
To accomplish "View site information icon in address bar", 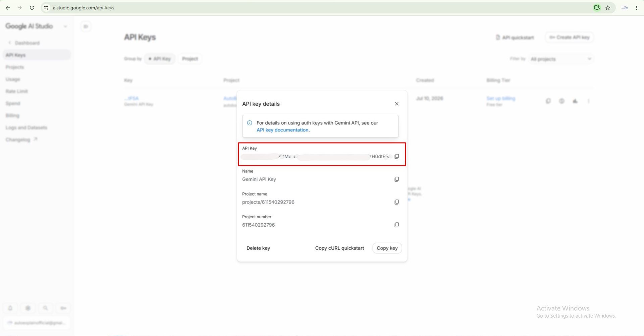I will pyautogui.click(x=46, y=8).
